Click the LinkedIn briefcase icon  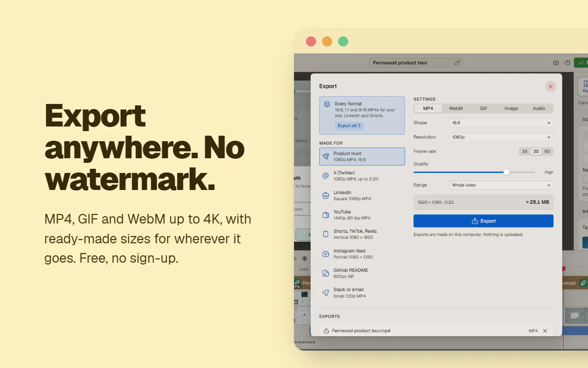pos(326,195)
